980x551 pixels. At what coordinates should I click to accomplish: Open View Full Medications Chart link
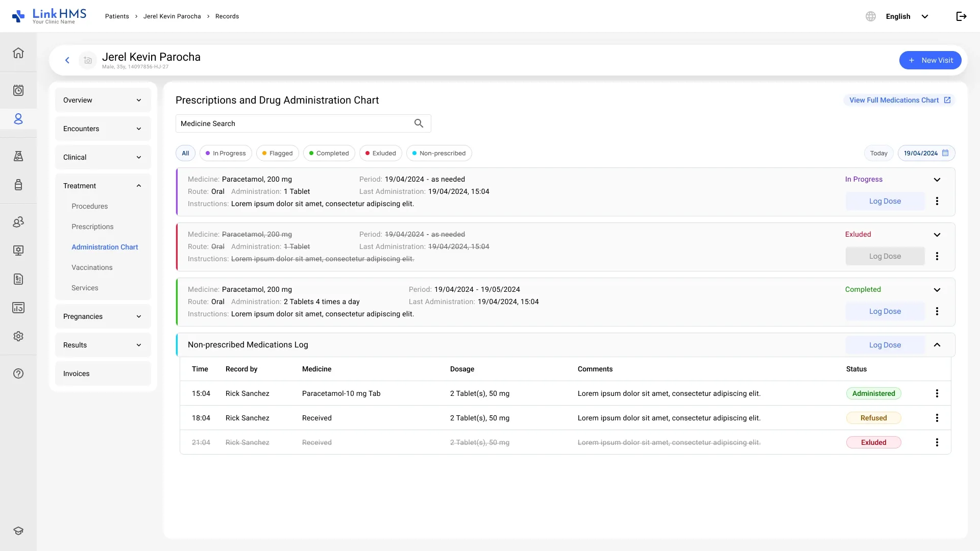(899, 100)
